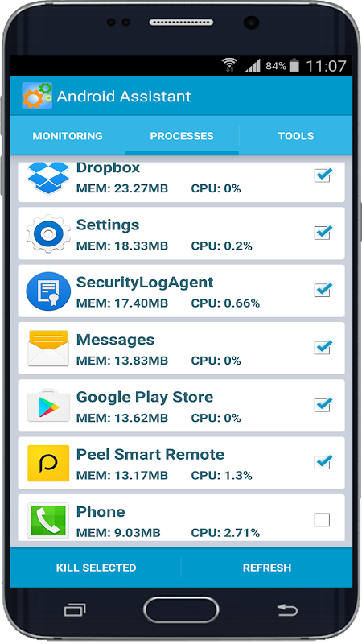The width and height of the screenshot is (362, 644).
Task: Tap the Android Assistant gear logo icon
Action: [37, 96]
